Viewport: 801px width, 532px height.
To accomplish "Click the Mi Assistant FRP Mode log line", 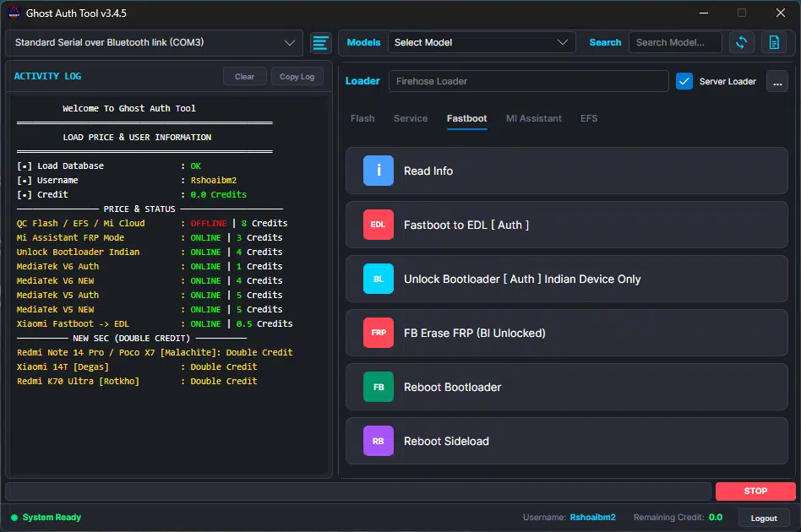I will click(x=150, y=237).
